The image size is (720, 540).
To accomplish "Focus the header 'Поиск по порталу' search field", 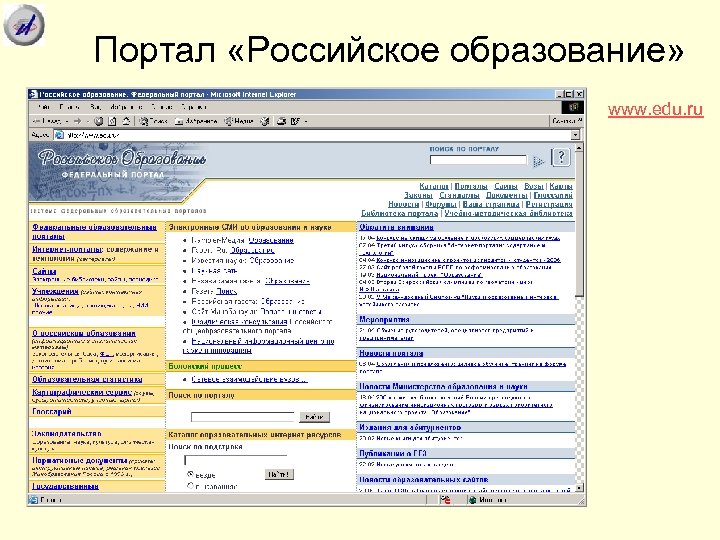I will [x=478, y=160].
